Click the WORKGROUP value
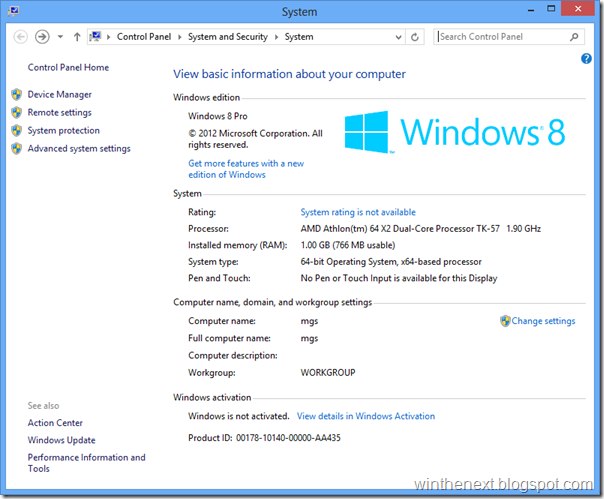This screenshot has height=499, width=604. (328, 373)
